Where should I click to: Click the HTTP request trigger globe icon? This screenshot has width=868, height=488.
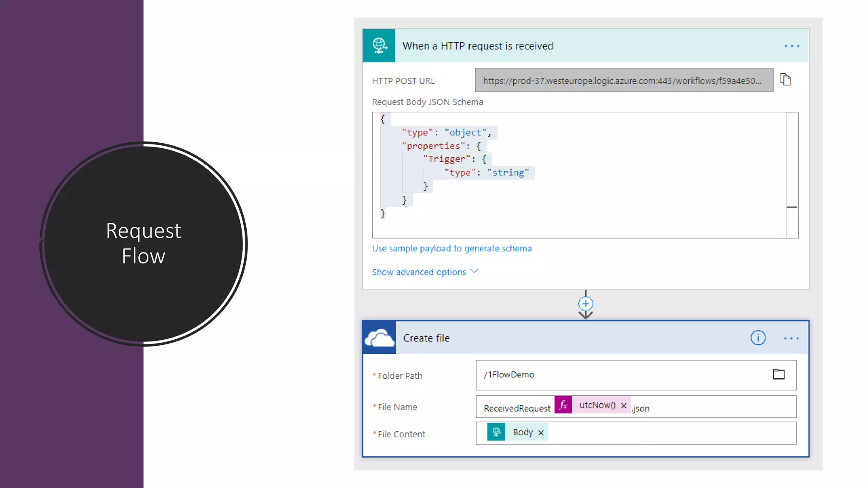coord(379,46)
